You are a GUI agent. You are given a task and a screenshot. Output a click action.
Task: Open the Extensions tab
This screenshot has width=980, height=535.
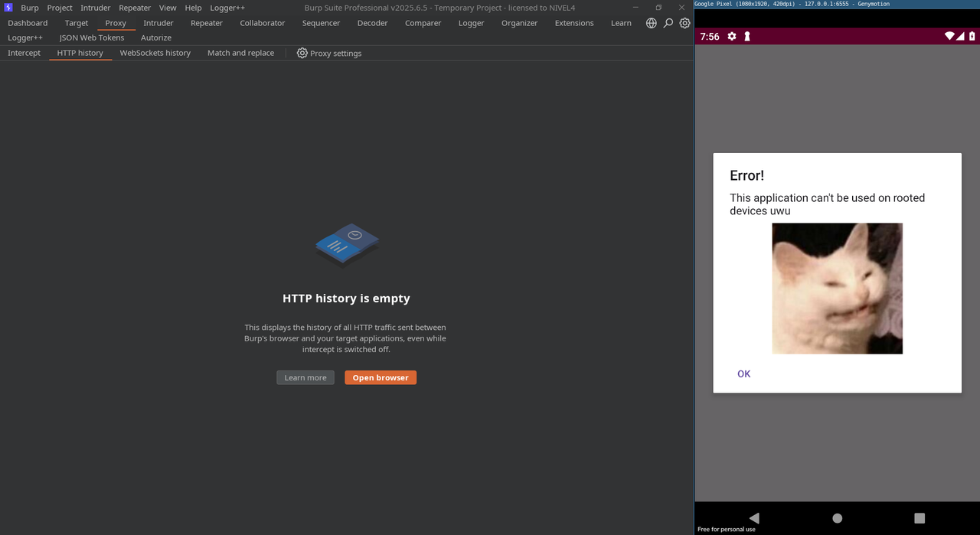click(x=574, y=23)
